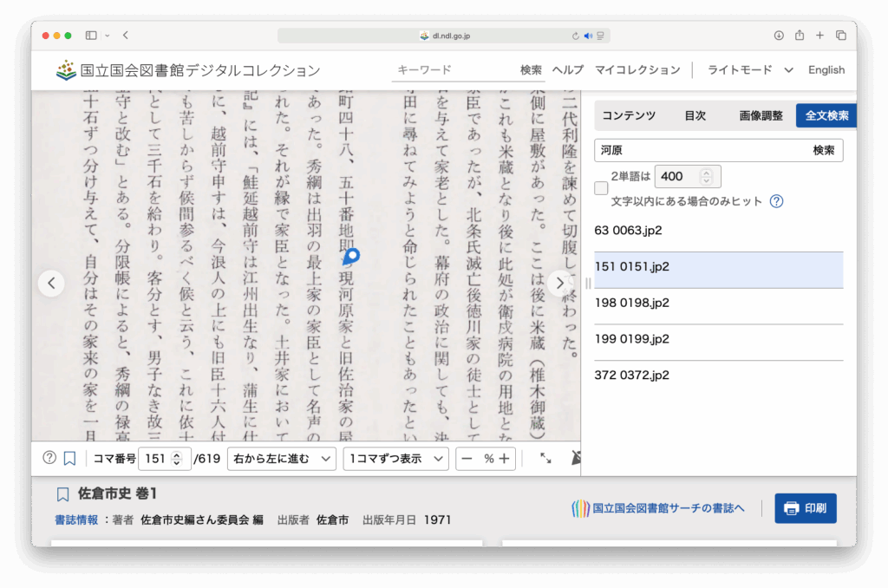Click the search hit marker on the page
This screenshot has width=888, height=588.
point(351,257)
